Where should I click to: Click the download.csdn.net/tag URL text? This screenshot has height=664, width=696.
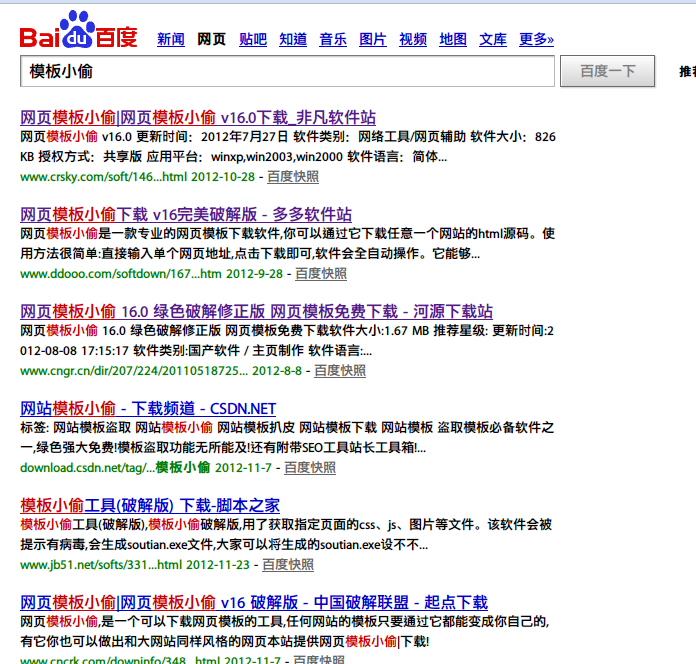115,468
